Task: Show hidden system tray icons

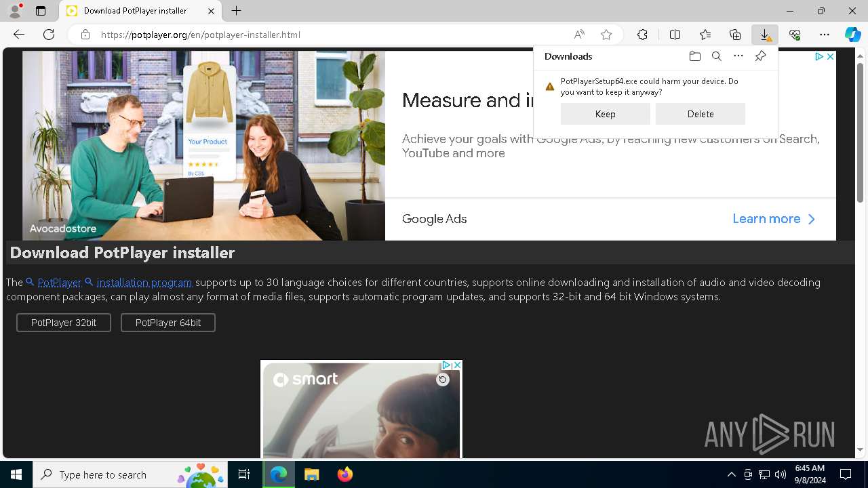Action: (731, 474)
